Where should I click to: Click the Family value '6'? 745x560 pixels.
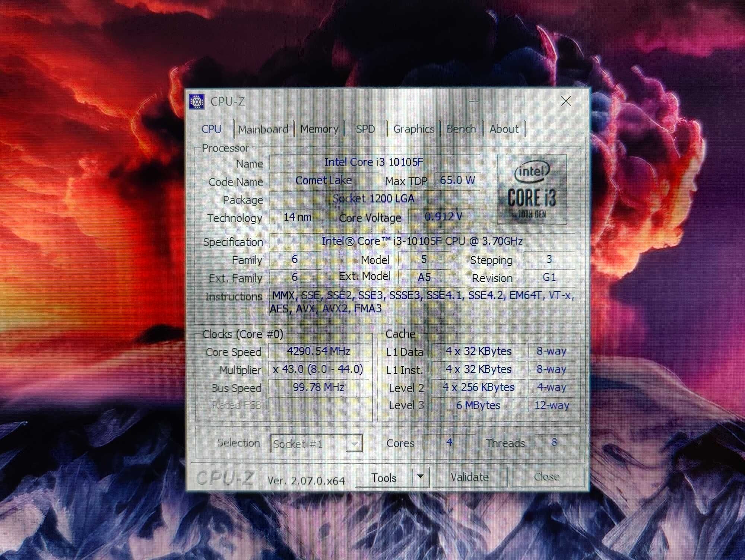coord(295,259)
